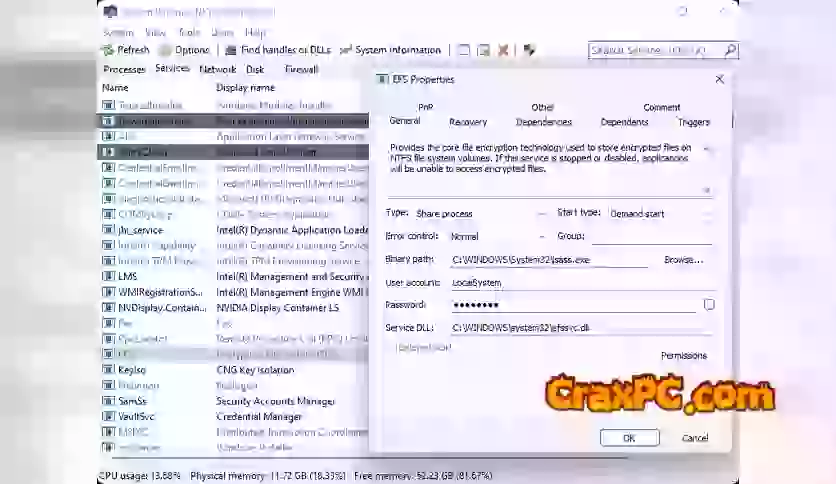Viewport: 836px width, 484px height.
Task: Open the Triggers tab
Action: pyautogui.click(x=694, y=122)
